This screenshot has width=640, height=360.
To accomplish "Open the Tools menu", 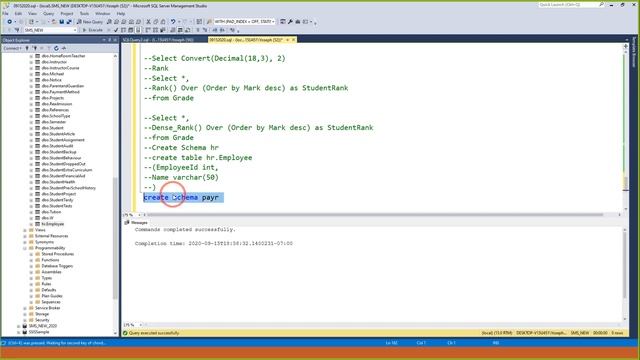I will (84, 13).
